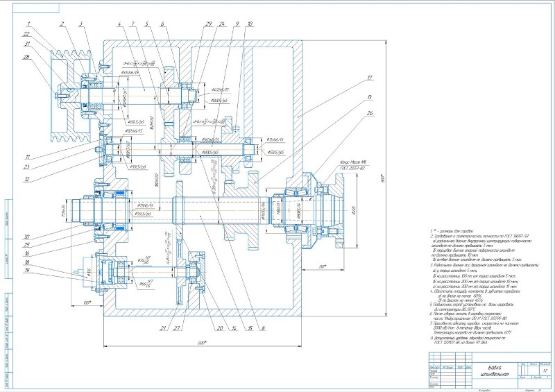The width and height of the screenshot is (555, 392).
Task: Click part callout number 18
Action: click(x=27, y=262)
